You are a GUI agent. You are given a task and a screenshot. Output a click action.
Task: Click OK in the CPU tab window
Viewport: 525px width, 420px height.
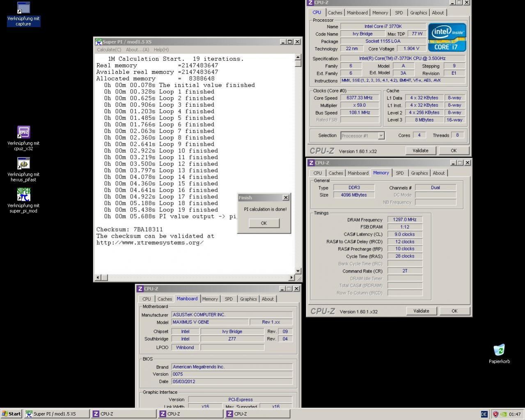[x=454, y=151]
